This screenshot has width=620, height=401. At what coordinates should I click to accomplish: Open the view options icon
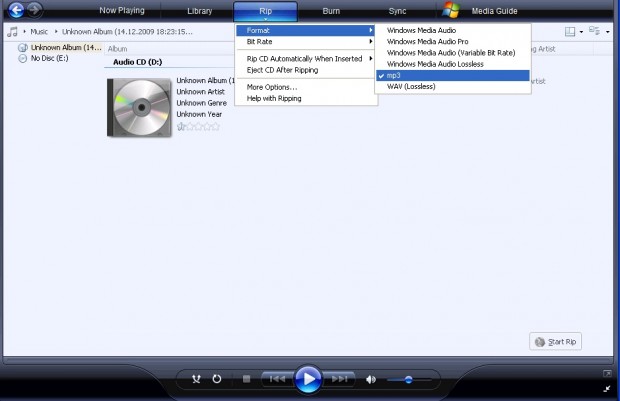pos(594,31)
